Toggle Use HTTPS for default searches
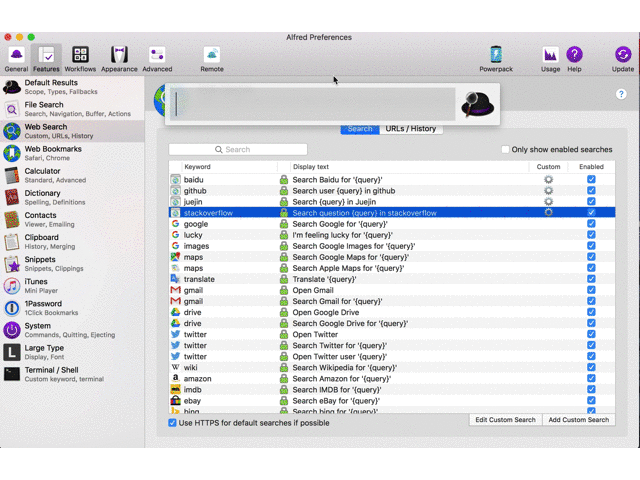The height and width of the screenshot is (480, 640). coord(172,423)
